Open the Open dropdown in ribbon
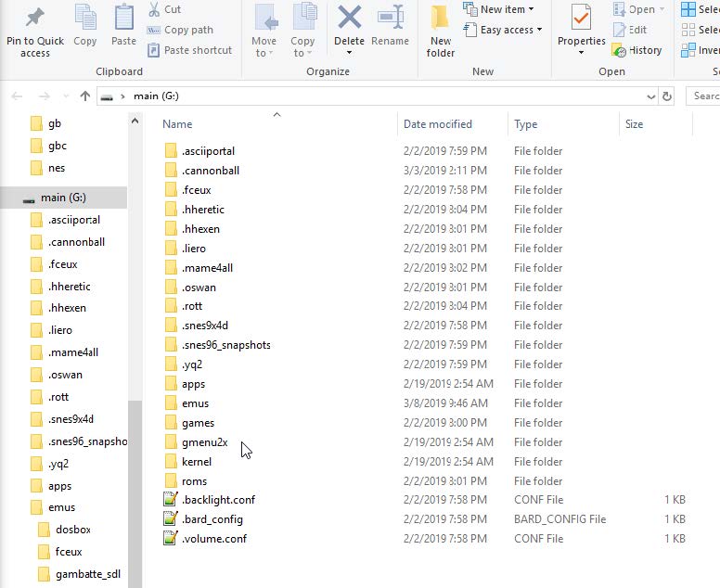Screen dimensions: 720x588 638,9
